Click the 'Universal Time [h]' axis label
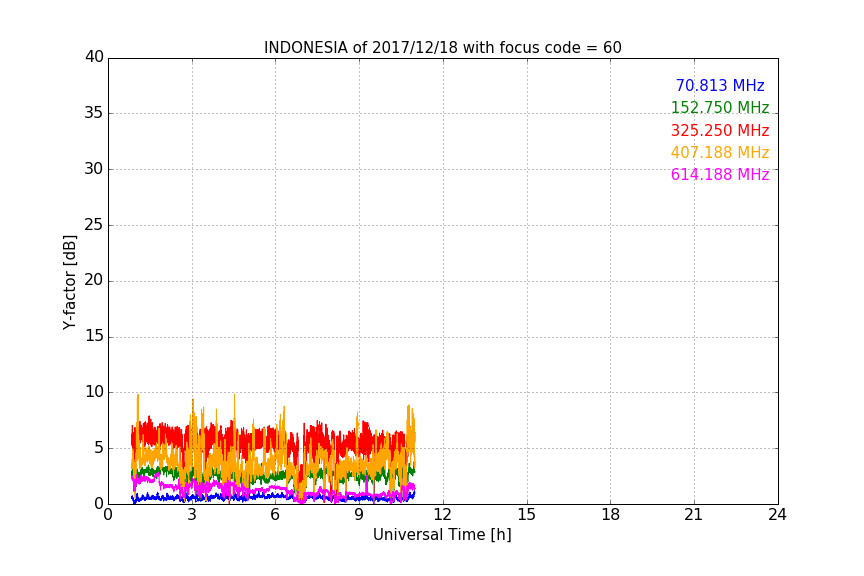864x576 pixels. 442,535
